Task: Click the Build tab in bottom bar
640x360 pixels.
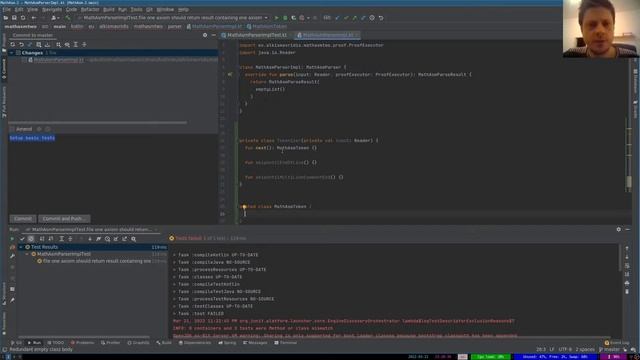Action: tap(164, 343)
